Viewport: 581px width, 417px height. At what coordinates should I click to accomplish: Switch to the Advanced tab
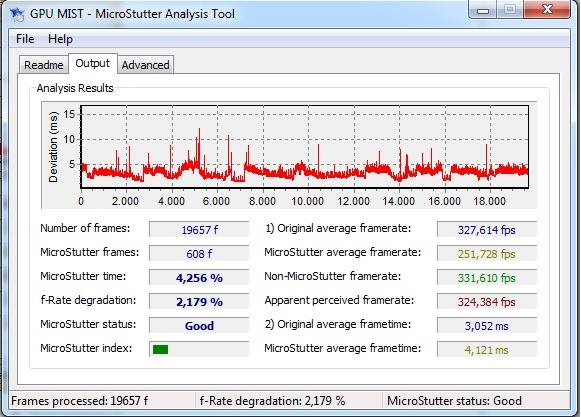pyautogui.click(x=145, y=65)
